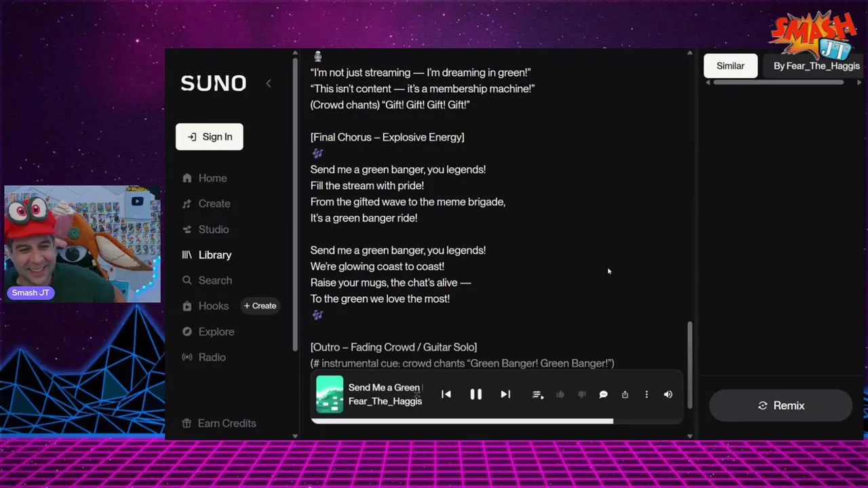The width and height of the screenshot is (868, 488).
Task: Click the Explore compass icon
Action: click(187, 331)
